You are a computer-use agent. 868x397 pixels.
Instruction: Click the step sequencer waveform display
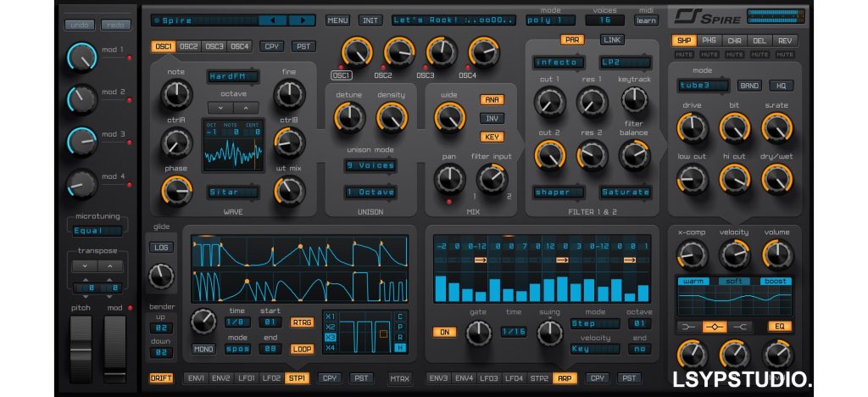299,271
